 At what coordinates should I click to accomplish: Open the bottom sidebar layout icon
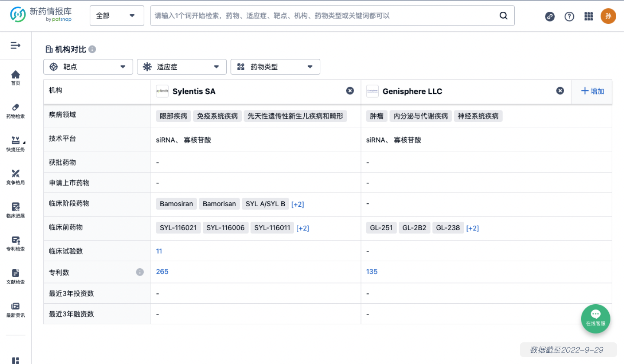pos(16,361)
